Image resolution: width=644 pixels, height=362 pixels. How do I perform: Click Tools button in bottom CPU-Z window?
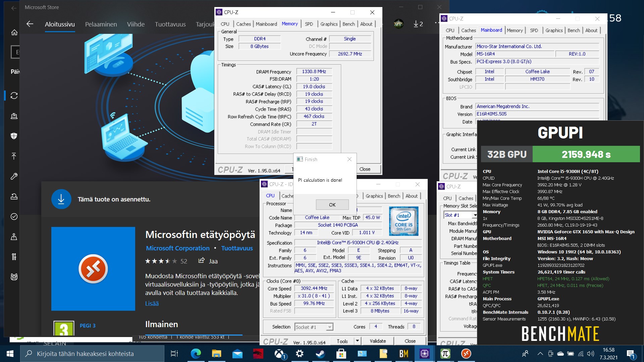coord(342,341)
